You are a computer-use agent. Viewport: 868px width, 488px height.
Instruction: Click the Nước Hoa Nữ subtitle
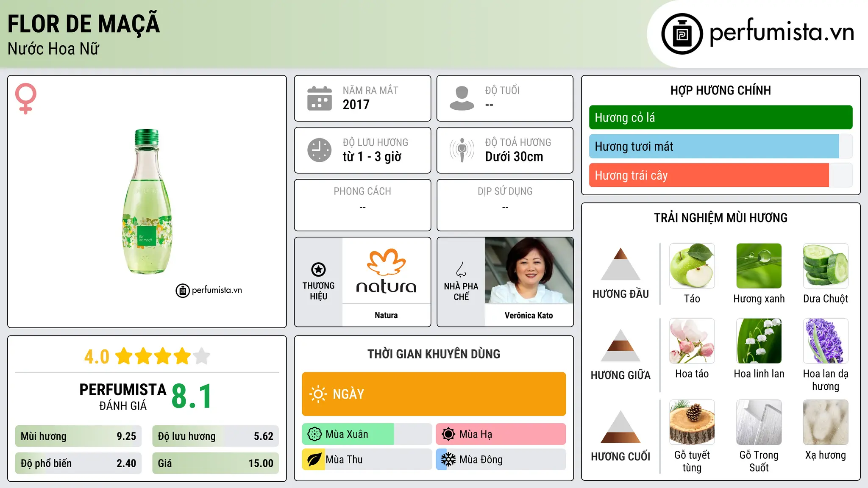pos(53,49)
